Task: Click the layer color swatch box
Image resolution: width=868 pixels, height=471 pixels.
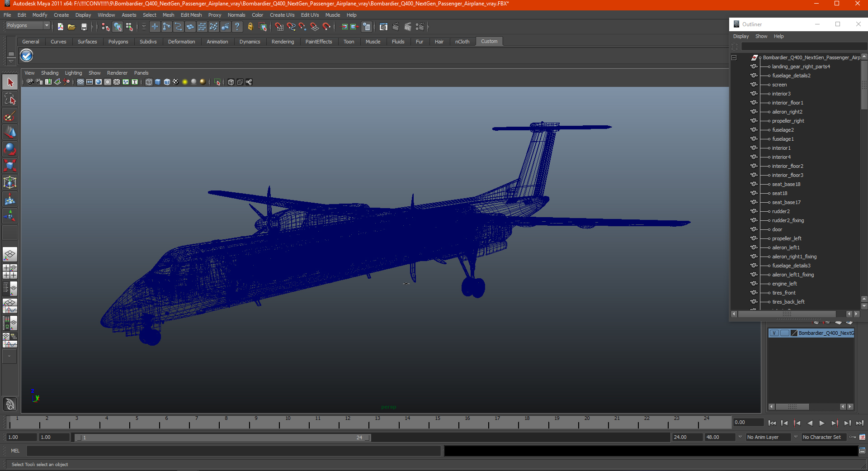Action: [794, 333]
